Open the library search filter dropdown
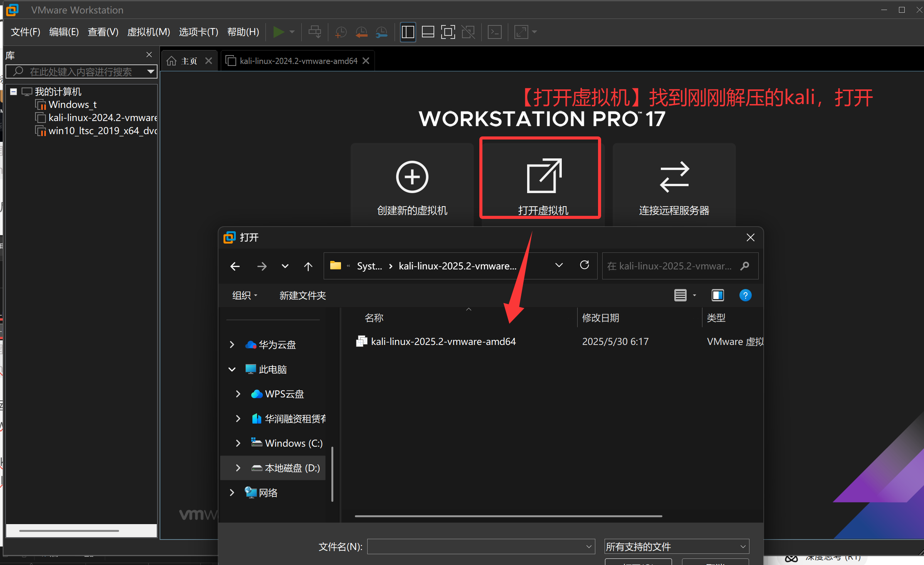This screenshot has width=924, height=565. pyautogui.click(x=151, y=72)
